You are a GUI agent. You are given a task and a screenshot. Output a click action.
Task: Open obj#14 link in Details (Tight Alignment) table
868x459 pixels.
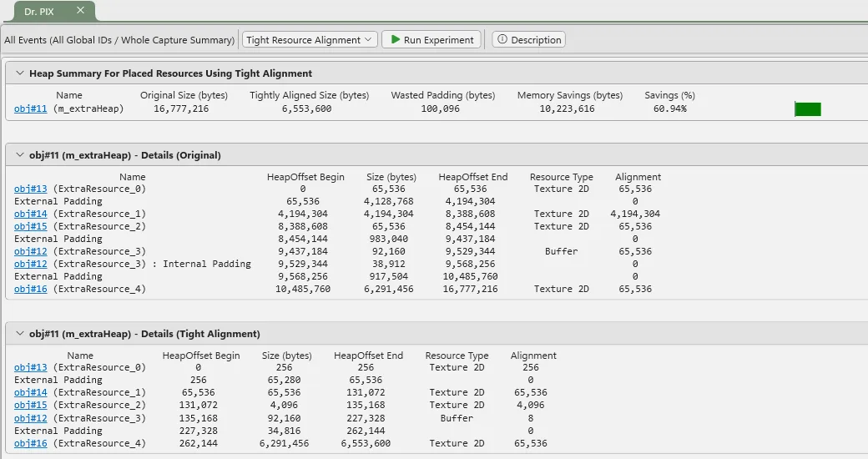pos(31,392)
